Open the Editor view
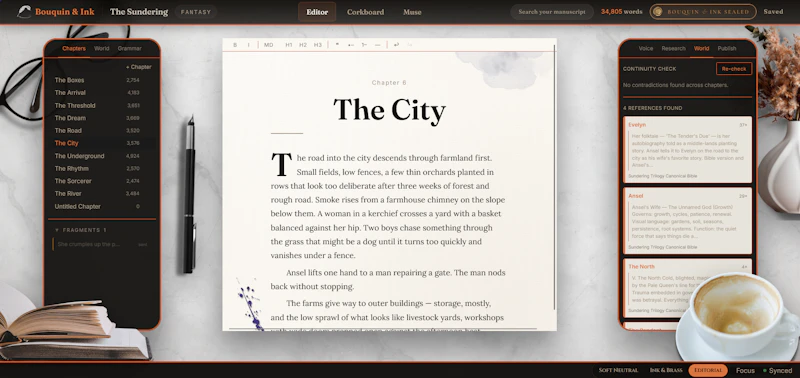The image size is (800, 378). pyautogui.click(x=317, y=12)
